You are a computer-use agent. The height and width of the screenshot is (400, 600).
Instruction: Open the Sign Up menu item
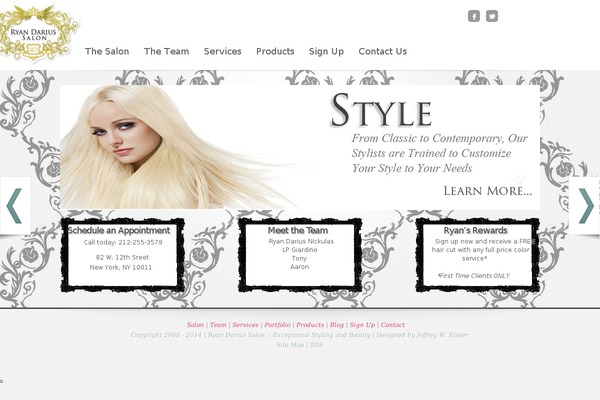pyautogui.click(x=326, y=51)
